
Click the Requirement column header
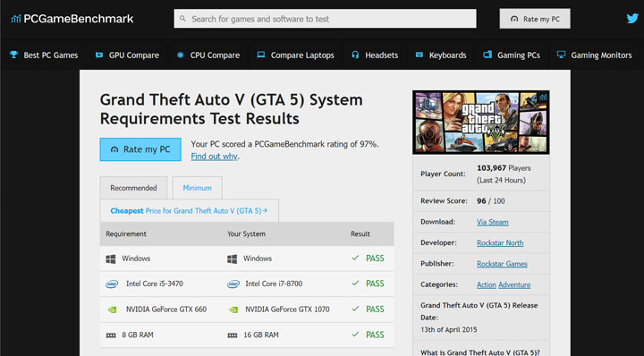(126, 234)
